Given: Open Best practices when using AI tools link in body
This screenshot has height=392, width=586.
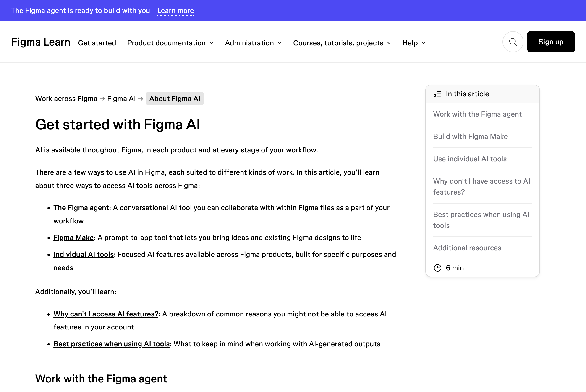Looking at the screenshot, I should 112,344.
